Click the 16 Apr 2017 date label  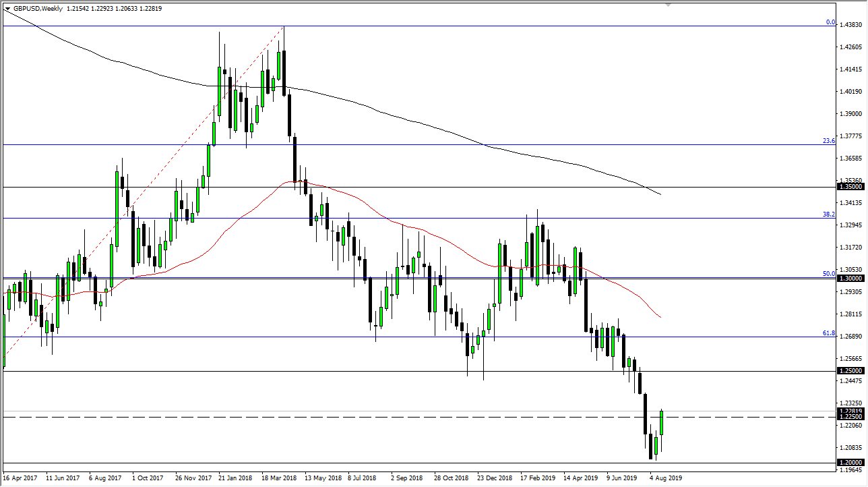point(22,478)
